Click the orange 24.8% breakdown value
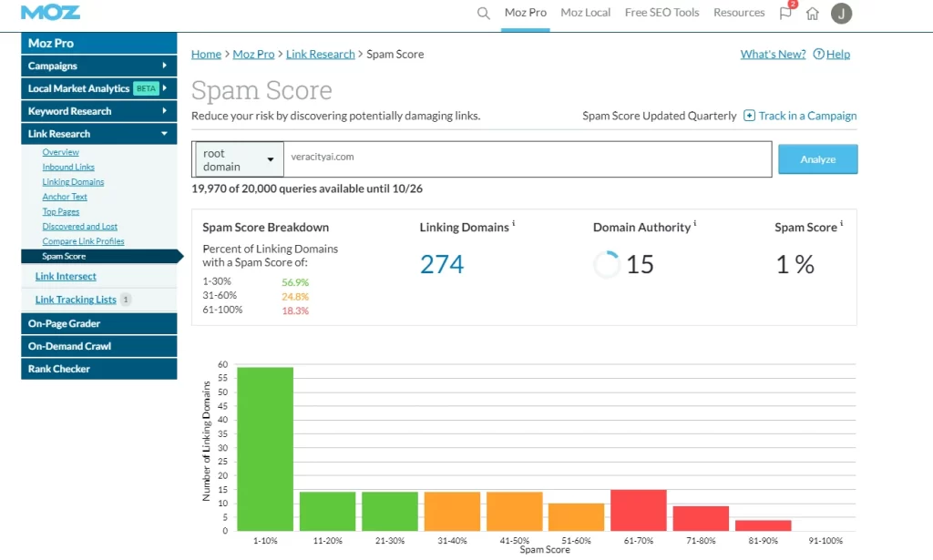 [x=295, y=297]
